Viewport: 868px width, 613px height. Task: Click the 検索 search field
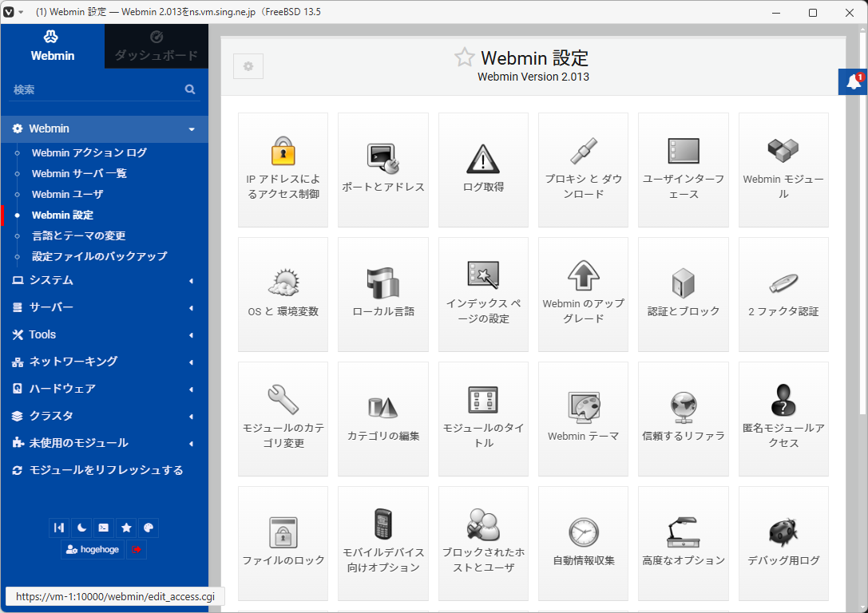(97, 89)
